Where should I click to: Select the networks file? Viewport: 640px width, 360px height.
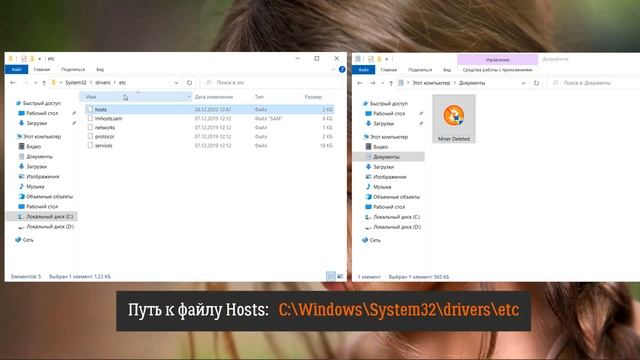[209, 127]
